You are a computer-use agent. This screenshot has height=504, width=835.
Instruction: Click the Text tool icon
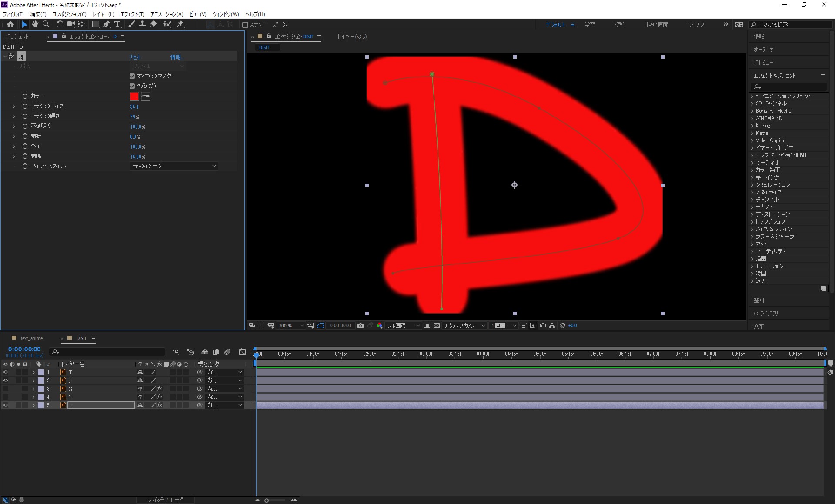tap(118, 24)
